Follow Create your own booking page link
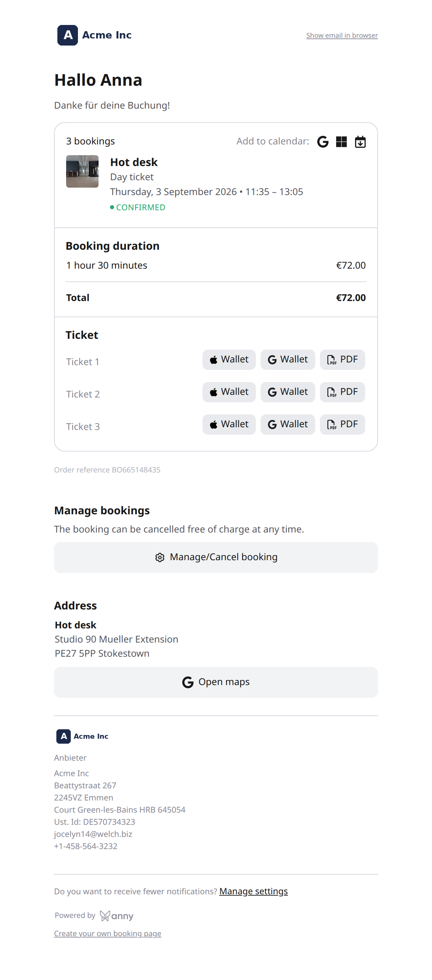 click(x=108, y=933)
